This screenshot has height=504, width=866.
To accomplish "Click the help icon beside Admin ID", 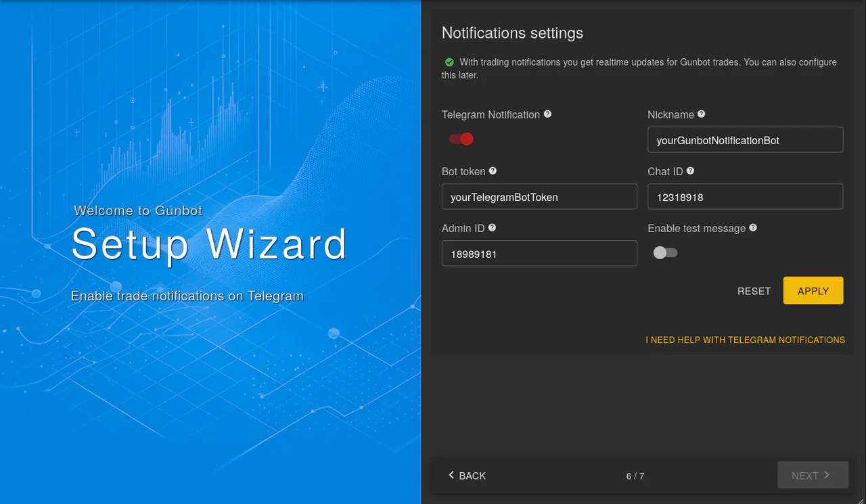I will point(492,228).
